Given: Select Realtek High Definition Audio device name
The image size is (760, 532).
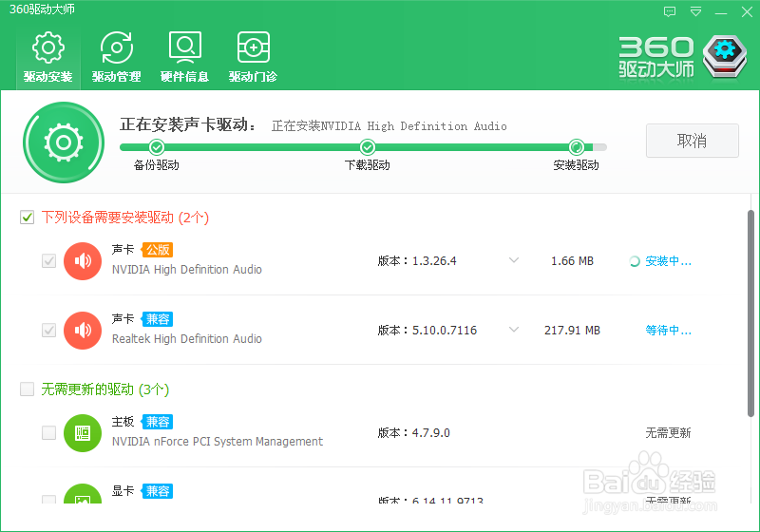Looking at the screenshot, I should 187,339.
